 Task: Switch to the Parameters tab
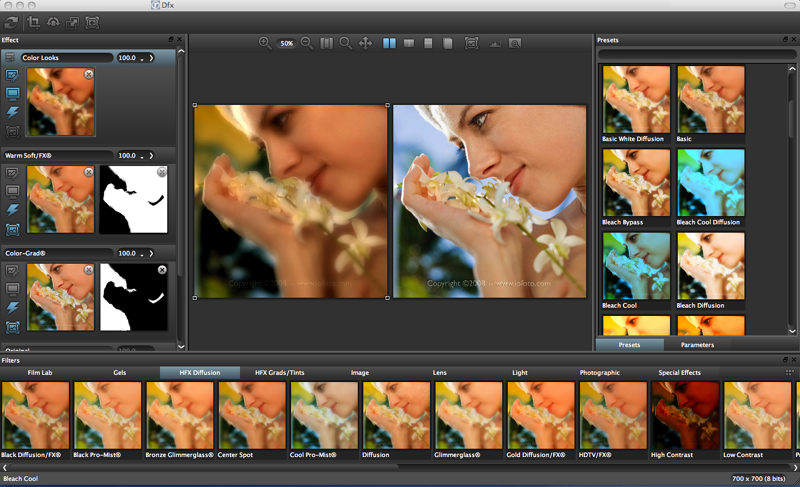tap(697, 345)
